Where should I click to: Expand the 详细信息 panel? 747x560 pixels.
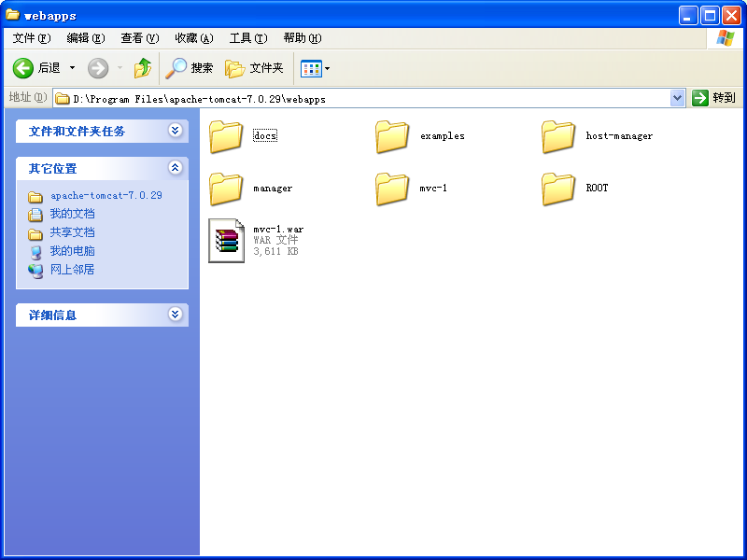(x=176, y=315)
